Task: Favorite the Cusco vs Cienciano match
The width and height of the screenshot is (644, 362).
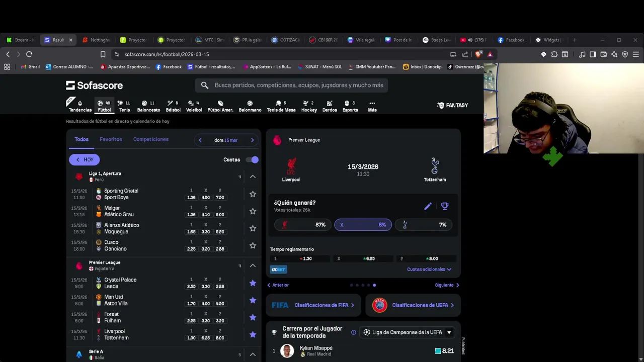Action: [x=253, y=245]
